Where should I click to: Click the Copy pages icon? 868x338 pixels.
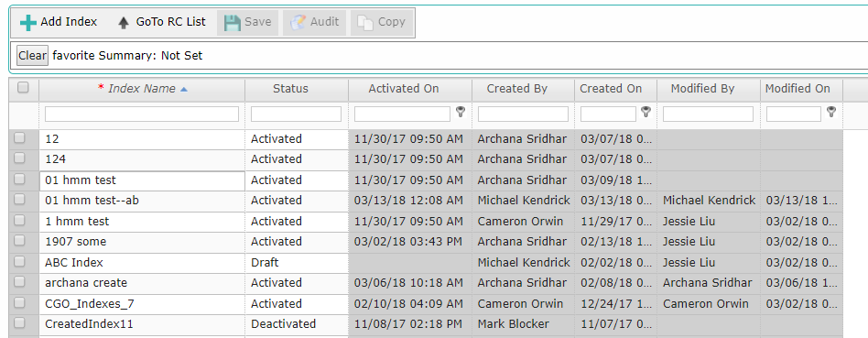point(364,23)
